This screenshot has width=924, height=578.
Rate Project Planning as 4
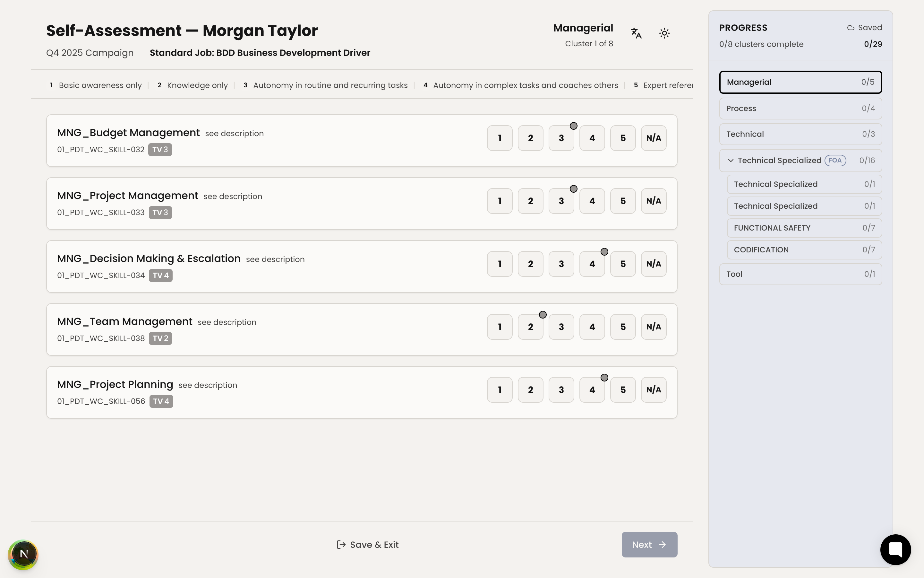tap(592, 390)
